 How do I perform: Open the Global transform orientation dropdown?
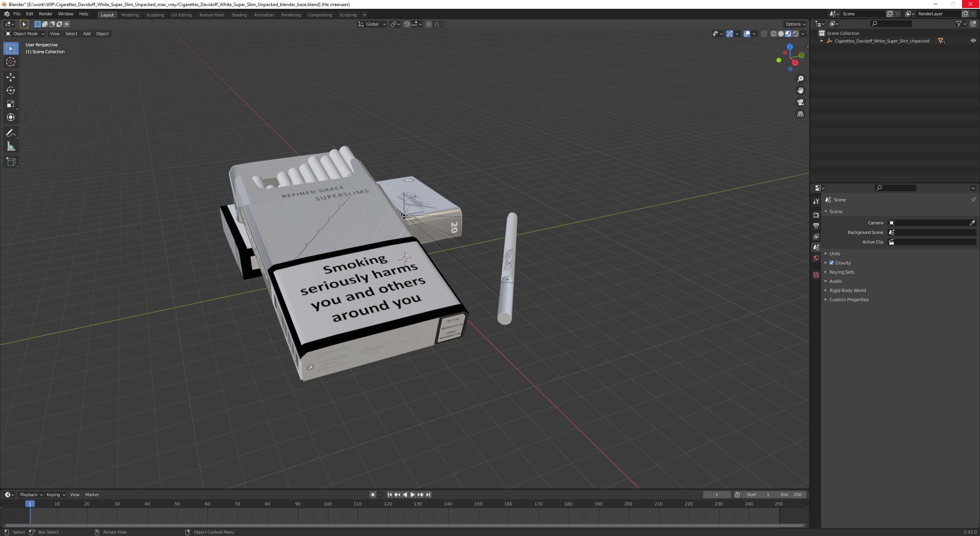[372, 24]
